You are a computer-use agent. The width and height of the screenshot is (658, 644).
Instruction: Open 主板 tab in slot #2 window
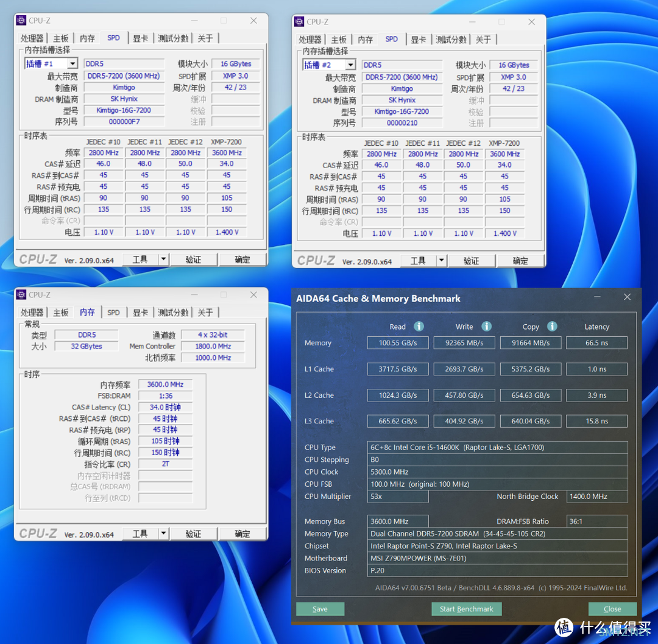coord(339,40)
